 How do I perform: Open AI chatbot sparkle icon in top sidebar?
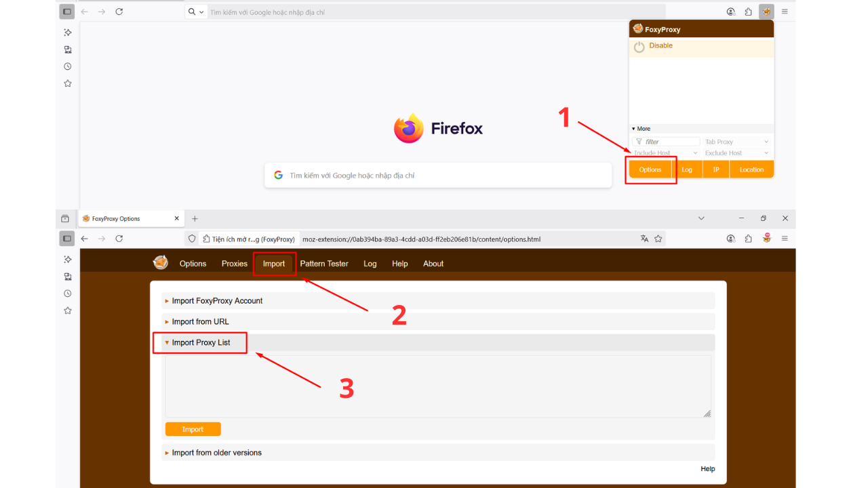67,32
